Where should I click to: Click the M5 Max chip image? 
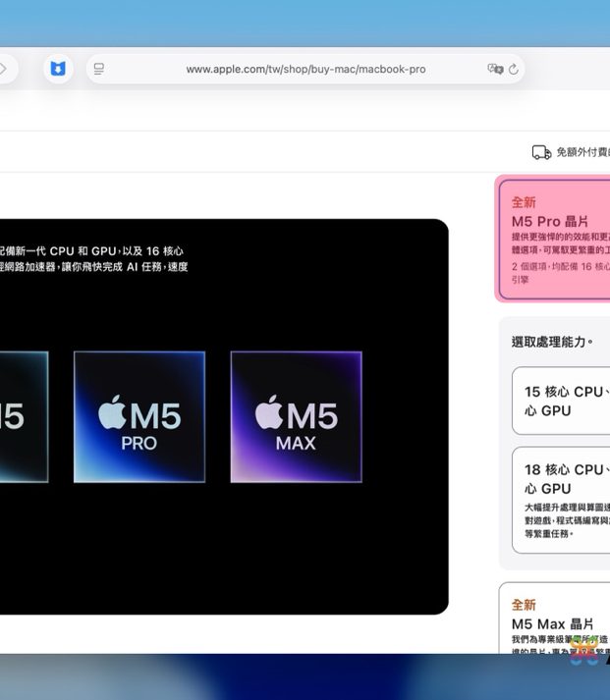click(x=296, y=417)
